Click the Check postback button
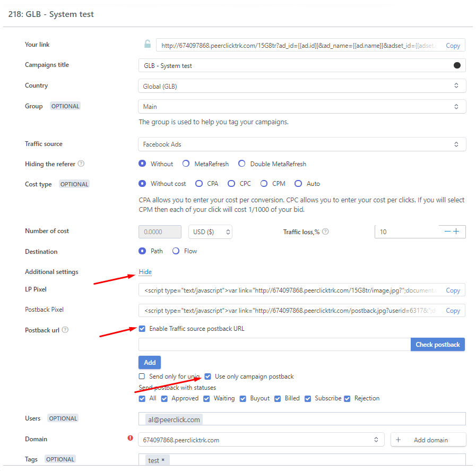 438,345
